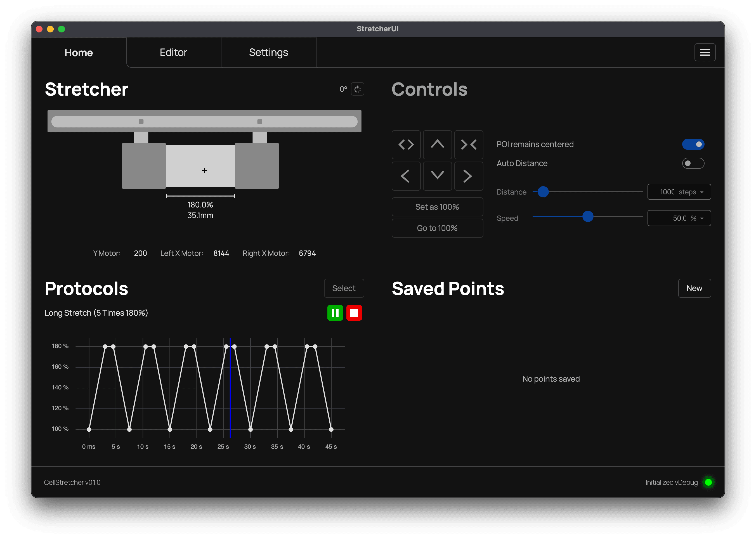Click the Initialized vDebug status text
Screen dimensions: 756x539
tap(671, 482)
